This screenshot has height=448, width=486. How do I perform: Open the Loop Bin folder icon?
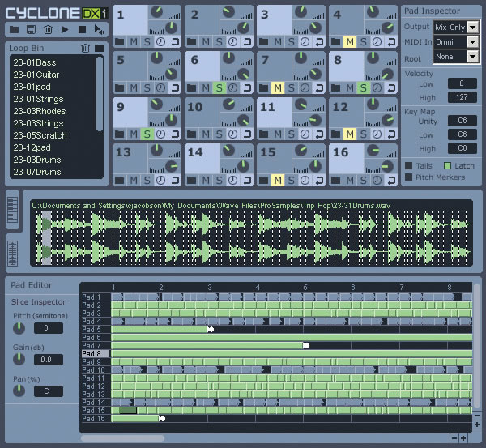click(99, 48)
